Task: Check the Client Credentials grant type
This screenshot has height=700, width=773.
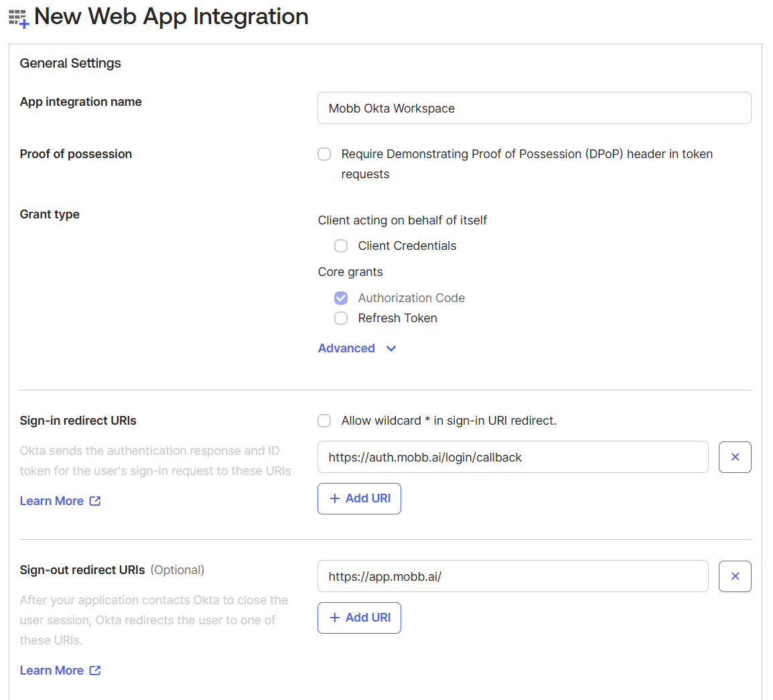Action: click(341, 246)
